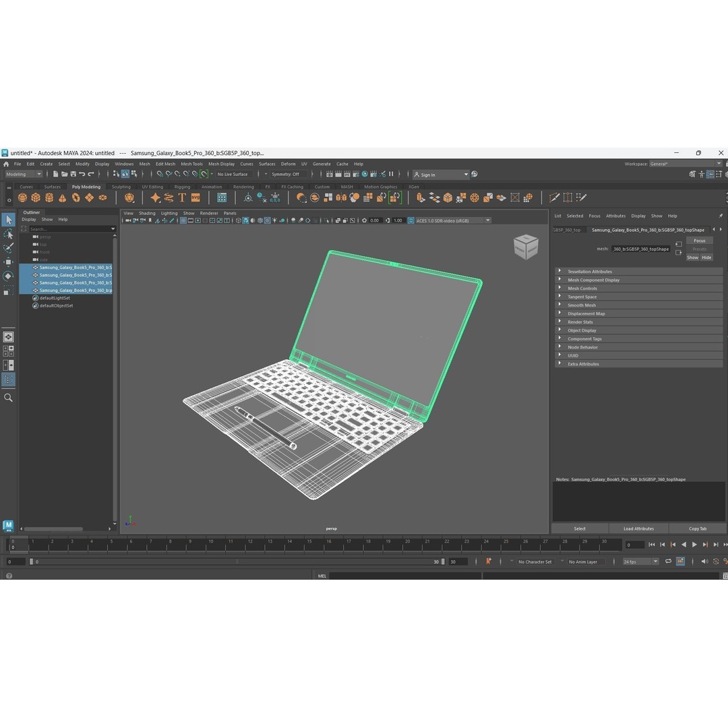Expand the Mesh Component Display section

pos(639,280)
